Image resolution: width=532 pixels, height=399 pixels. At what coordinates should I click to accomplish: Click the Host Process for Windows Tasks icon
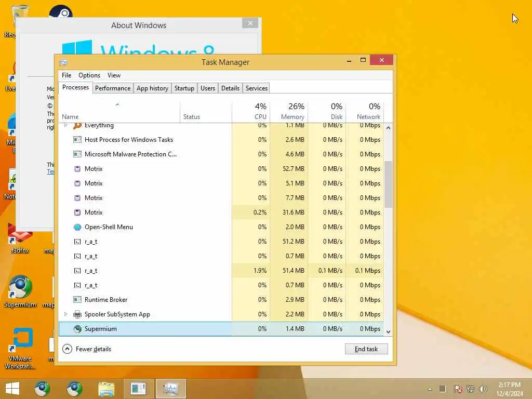pyautogui.click(x=77, y=139)
